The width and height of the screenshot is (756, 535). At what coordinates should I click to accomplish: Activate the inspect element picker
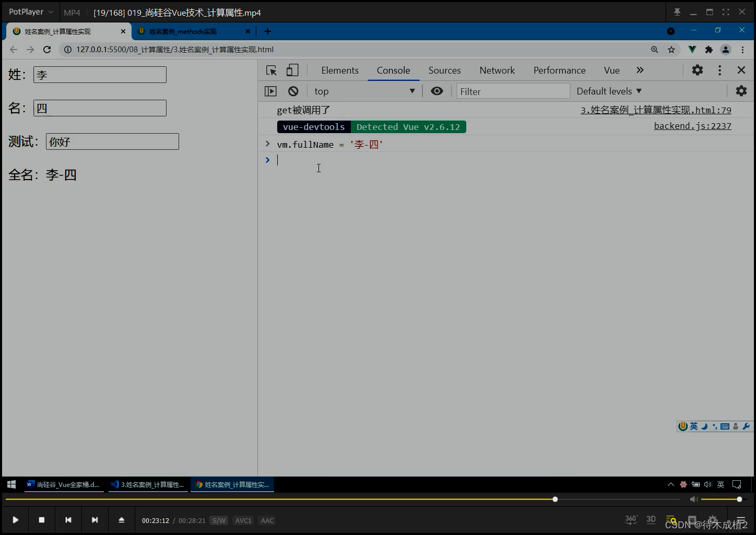pyautogui.click(x=271, y=70)
